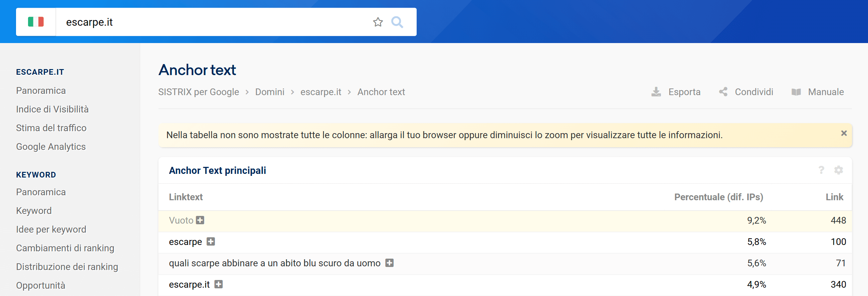Click escarpe.it breadcrumb link
868x296 pixels.
(321, 92)
